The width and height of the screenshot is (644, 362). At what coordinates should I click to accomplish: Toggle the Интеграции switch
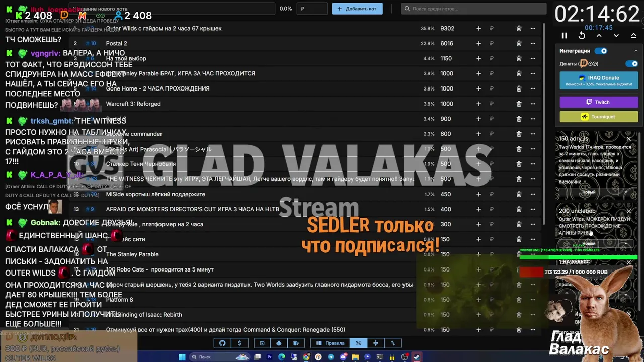tap(601, 51)
